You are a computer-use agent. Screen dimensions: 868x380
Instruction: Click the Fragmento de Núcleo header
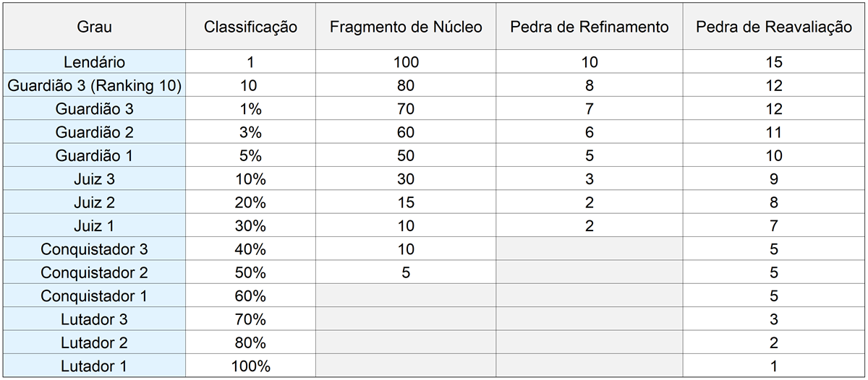[406, 27]
